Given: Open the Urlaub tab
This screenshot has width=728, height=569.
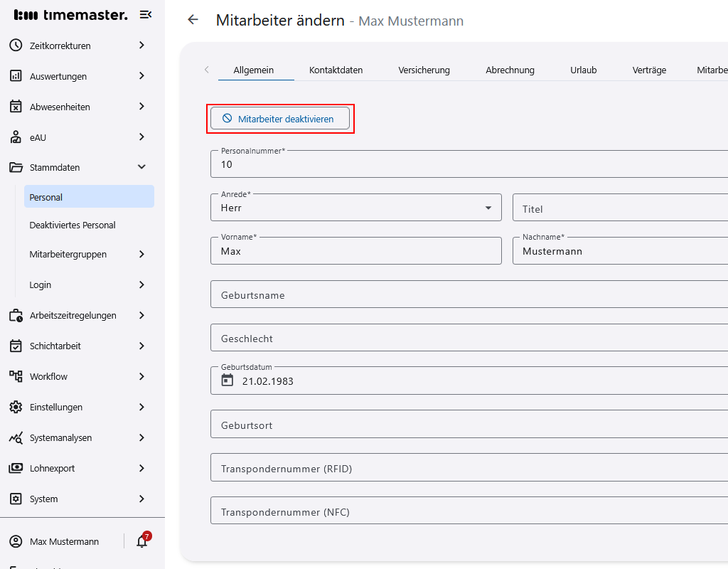Looking at the screenshot, I should pos(583,70).
